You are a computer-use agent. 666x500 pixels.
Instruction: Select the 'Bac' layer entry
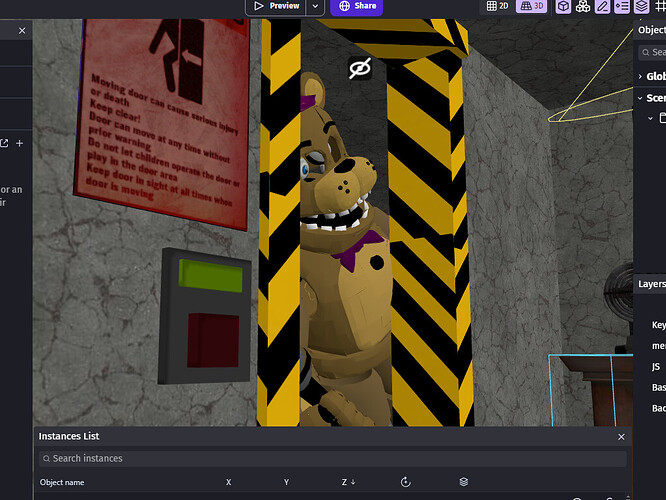tap(658, 408)
